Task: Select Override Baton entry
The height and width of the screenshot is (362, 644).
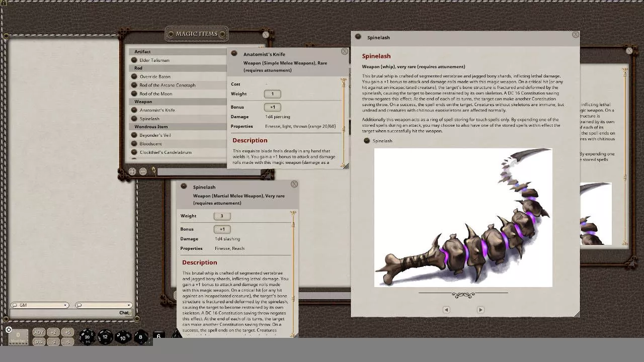Action: (155, 77)
